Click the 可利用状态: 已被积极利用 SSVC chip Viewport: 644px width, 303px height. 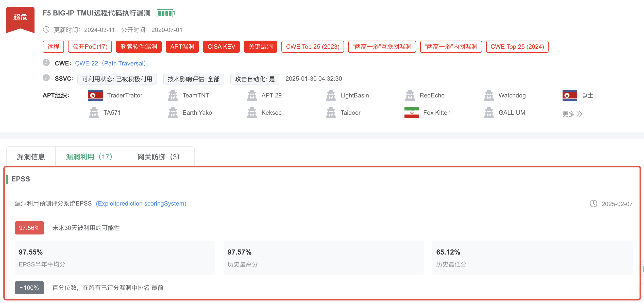tap(117, 79)
